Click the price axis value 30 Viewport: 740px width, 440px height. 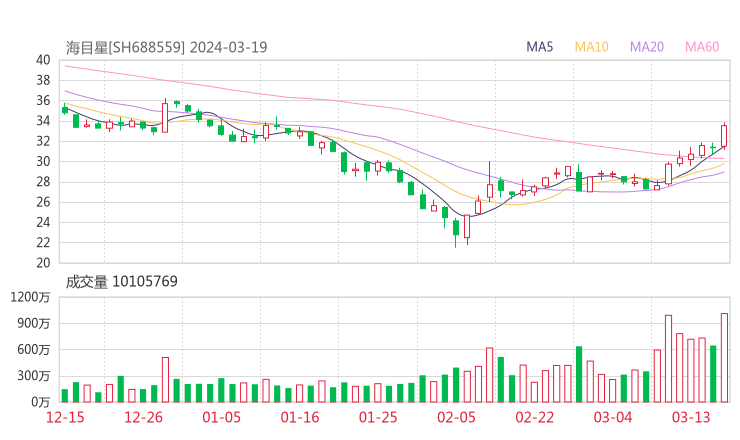(x=43, y=161)
